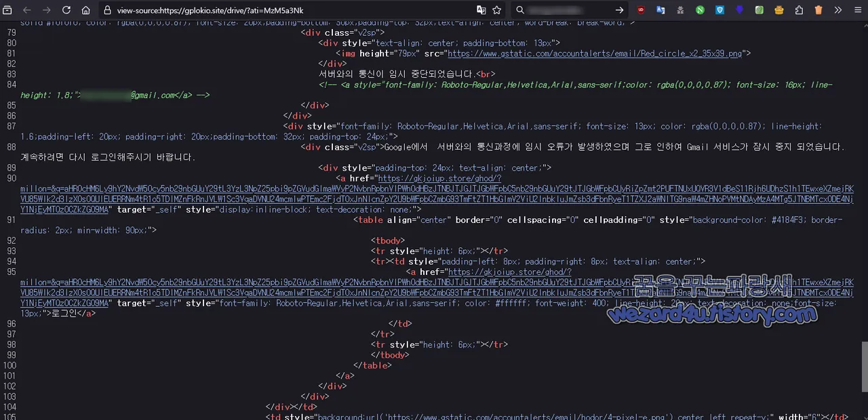The image size is (868, 420).
Task: Open the dark blue badge extension
Action: tap(739, 10)
